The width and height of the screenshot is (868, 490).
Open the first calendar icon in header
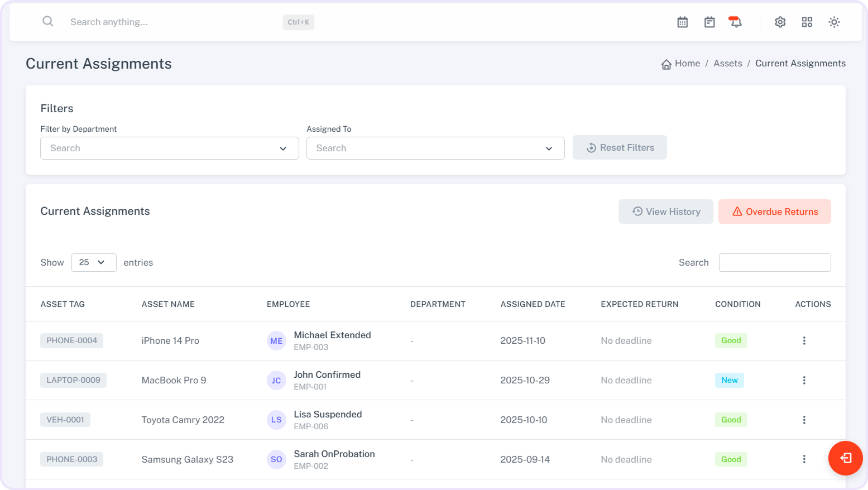tap(682, 22)
